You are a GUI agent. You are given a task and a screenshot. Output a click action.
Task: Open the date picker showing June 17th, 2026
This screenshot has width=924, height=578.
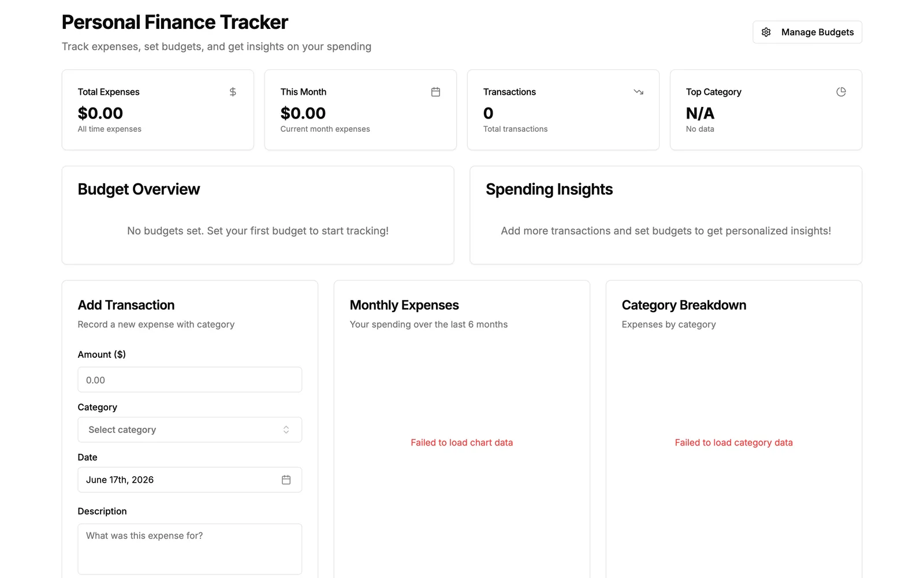(189, 480)
